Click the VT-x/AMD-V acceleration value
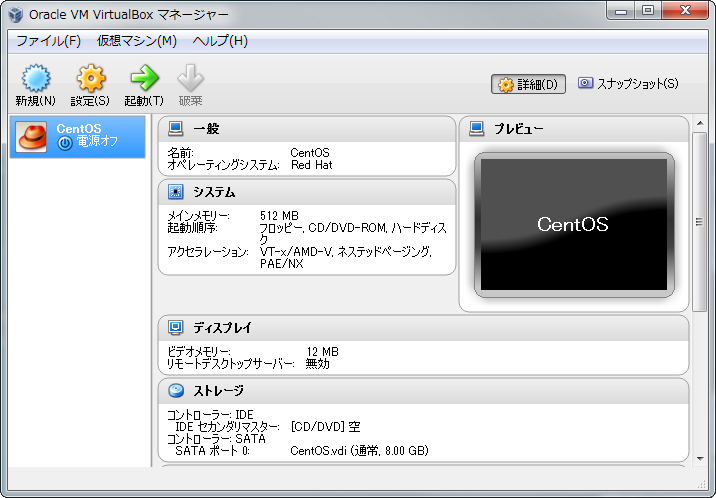The height and width of the screenshot is (498, 716). point(346,257)
